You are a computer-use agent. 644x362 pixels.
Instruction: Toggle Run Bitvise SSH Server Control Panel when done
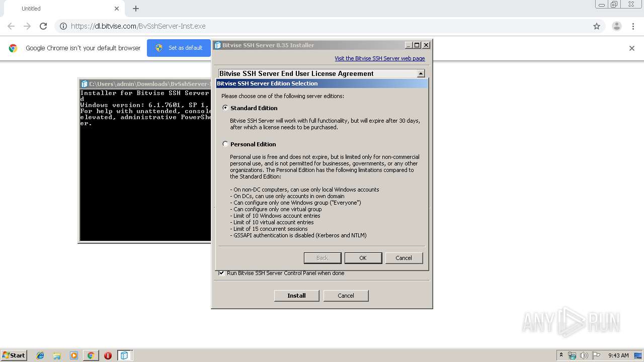(221, 273)
